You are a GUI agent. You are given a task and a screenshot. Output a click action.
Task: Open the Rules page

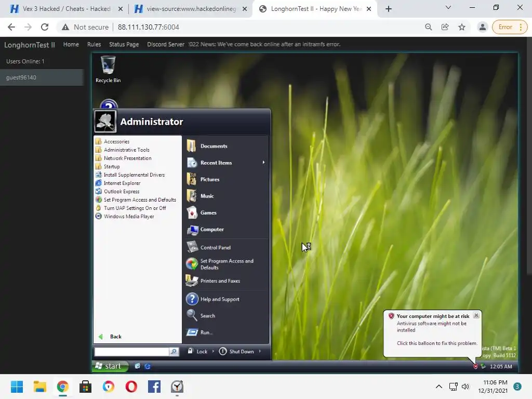(x=94, y=44)
